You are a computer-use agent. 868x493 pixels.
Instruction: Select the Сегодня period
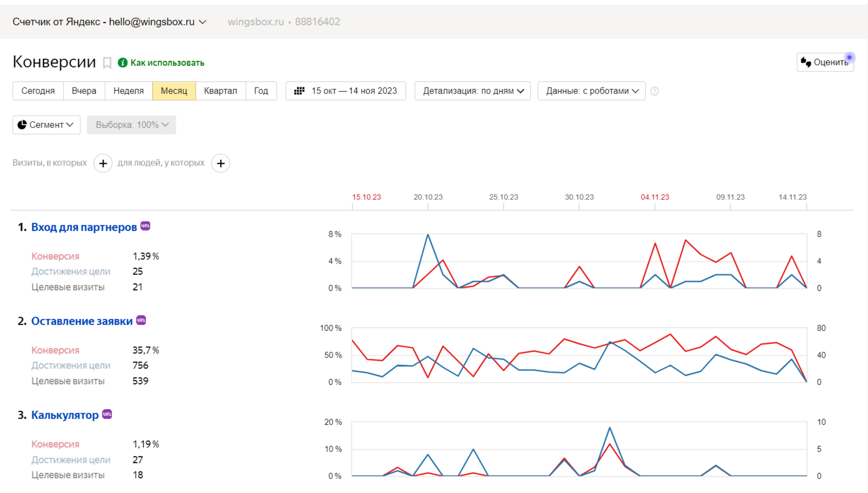click(38, 91)
